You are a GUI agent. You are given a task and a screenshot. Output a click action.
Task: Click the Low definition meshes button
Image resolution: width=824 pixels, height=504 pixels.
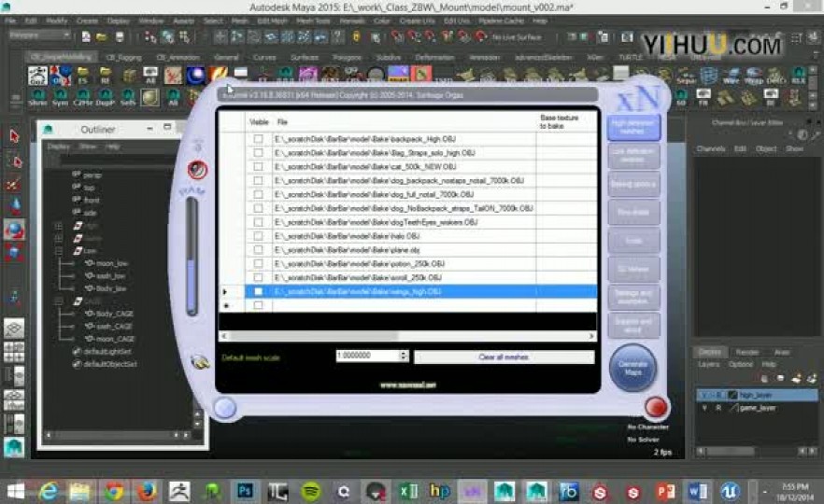point(633,156)
